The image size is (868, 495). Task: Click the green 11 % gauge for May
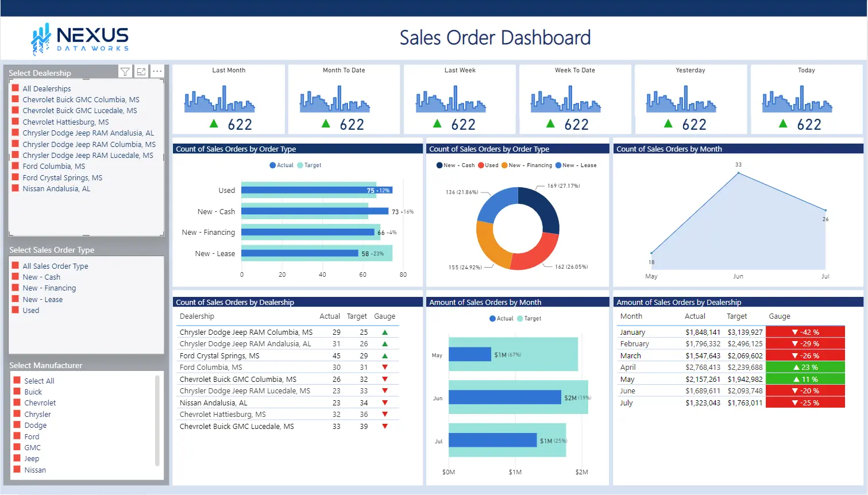coord(805,379)
